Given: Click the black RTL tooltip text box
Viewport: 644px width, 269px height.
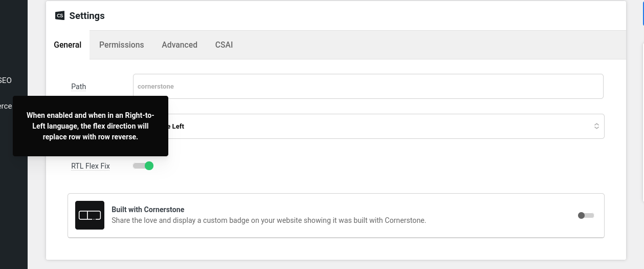Looking at the screenshot, I should (91, 126).
